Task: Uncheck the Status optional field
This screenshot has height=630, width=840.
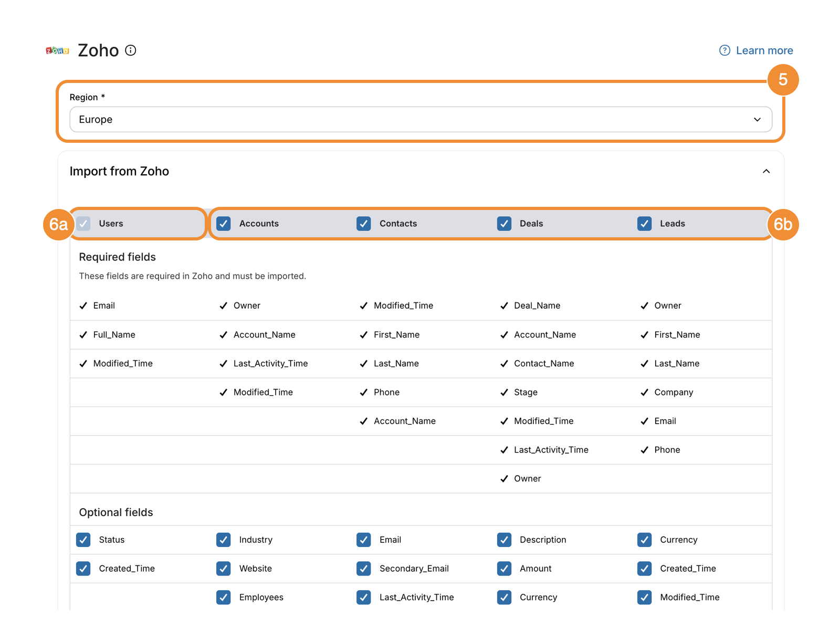Action: coord(83,540)
